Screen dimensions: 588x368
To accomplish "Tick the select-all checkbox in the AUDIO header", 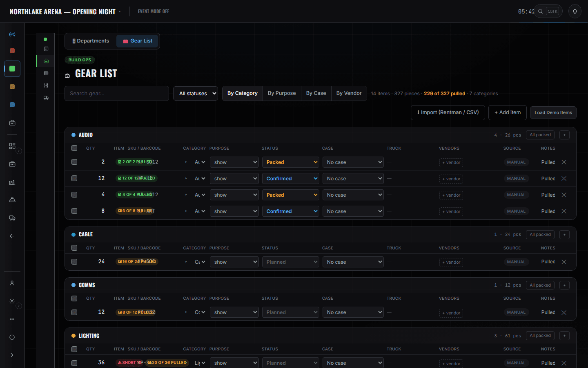I will (74, 148).
